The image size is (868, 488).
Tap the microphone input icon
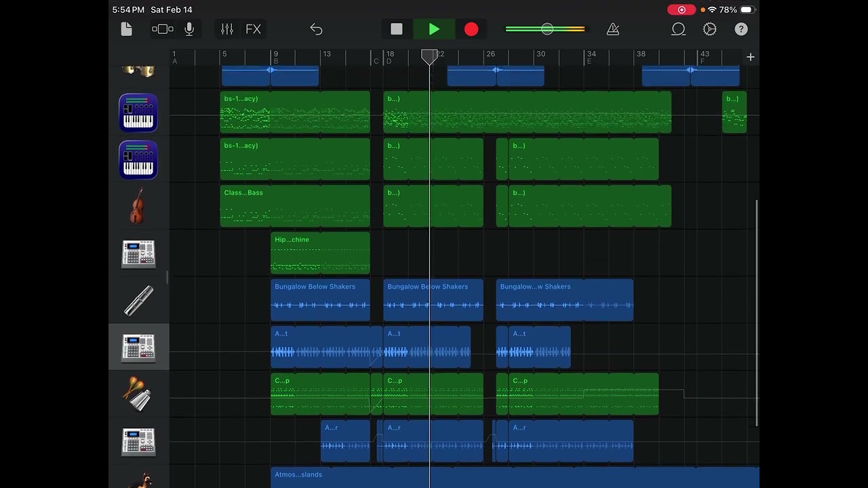coord(189,29)
